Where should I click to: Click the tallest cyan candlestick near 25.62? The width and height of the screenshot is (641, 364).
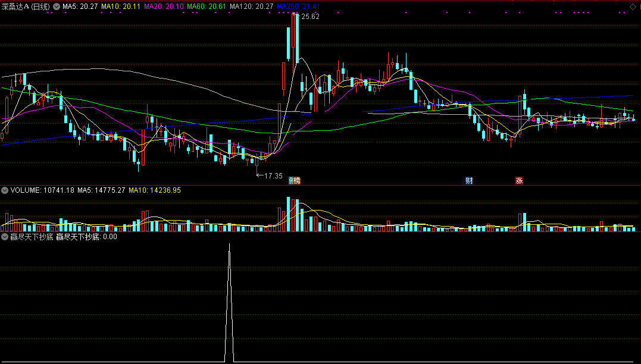(297, 38)
